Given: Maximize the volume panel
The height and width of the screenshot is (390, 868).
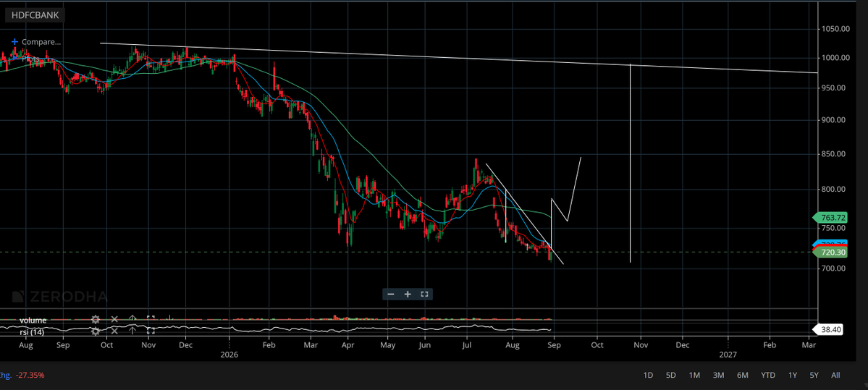Looking at the screenshot, I should click(150, 319).
